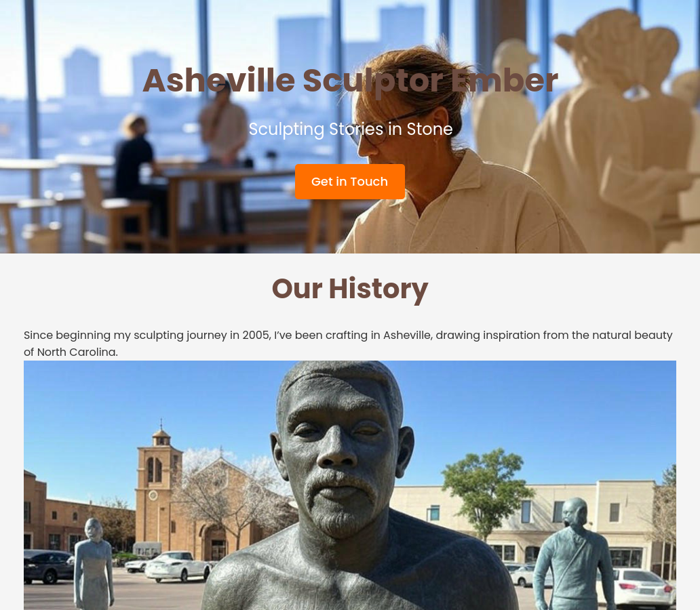Click the white car parked near the church
Viewport: 700px width, 610px height.
click(x=178, y=566)
